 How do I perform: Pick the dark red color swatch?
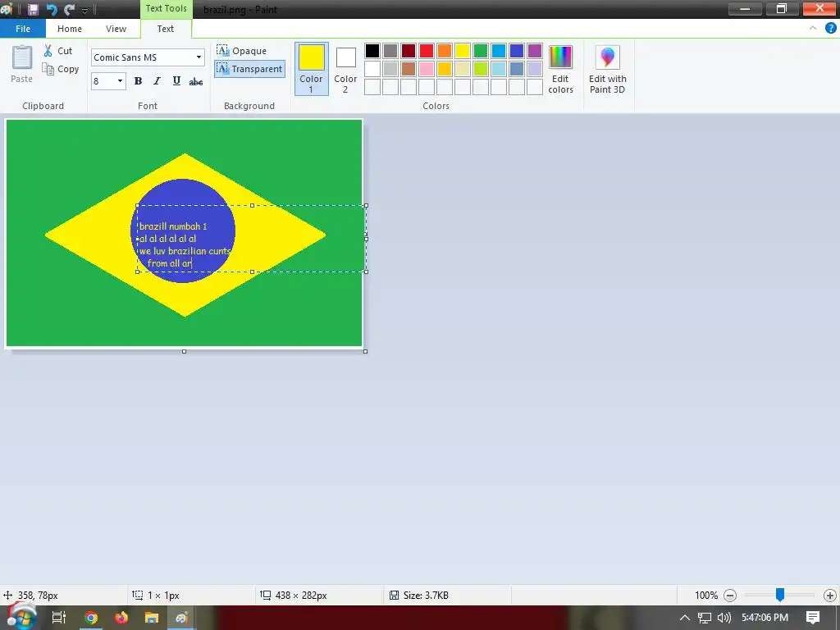tap(409, 51)
